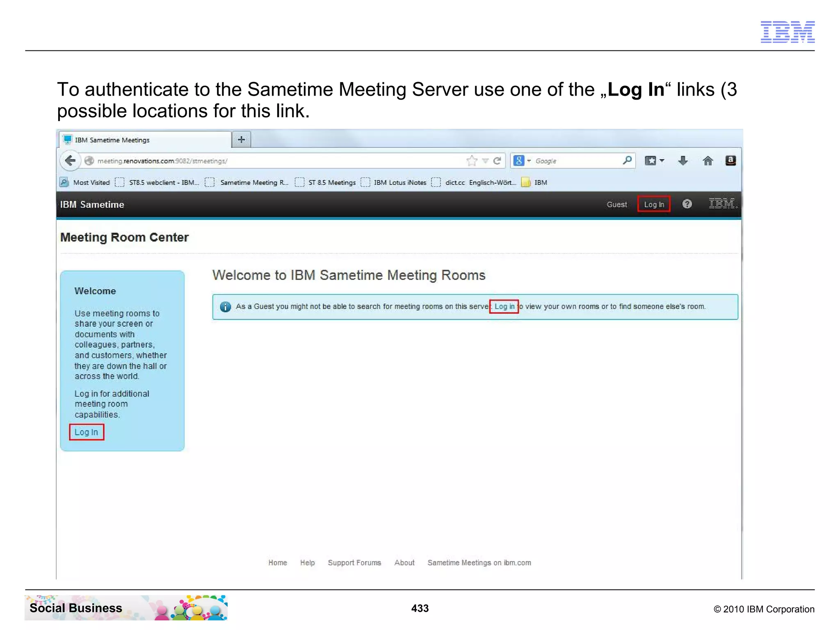This screenshot has width=840, height=630.
Task: Open the Support Forums footer link
Action: 354,563
